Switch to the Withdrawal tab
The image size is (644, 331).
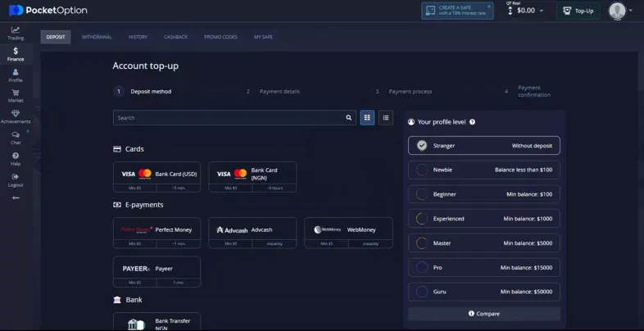coord(97,37)
